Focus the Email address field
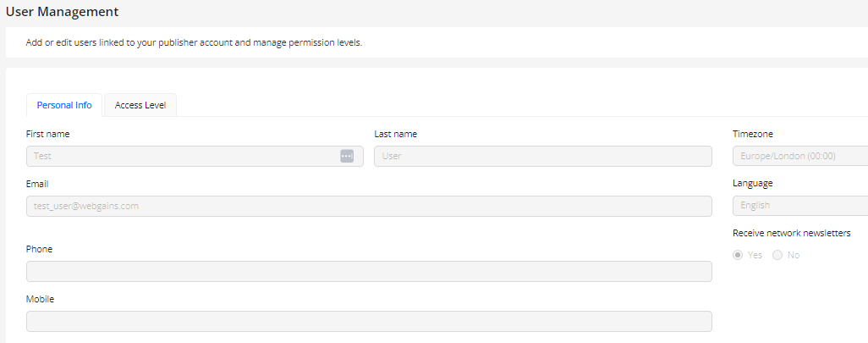 369,206
